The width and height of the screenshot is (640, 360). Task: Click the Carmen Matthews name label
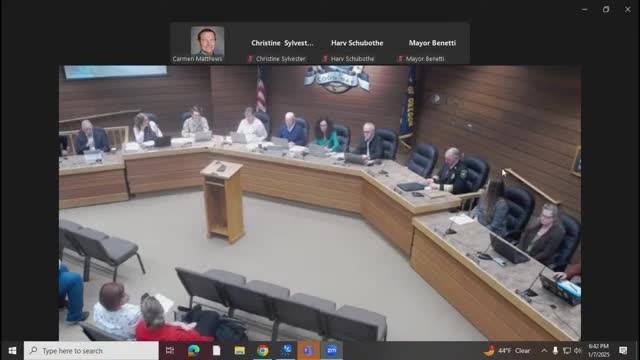point(197,59)
